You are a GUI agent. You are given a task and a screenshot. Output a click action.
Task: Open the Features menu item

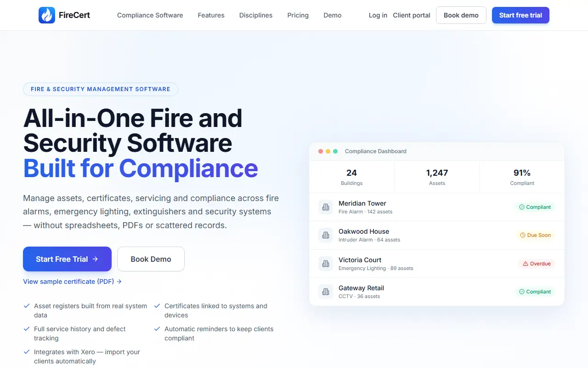(x=211, y=15)
